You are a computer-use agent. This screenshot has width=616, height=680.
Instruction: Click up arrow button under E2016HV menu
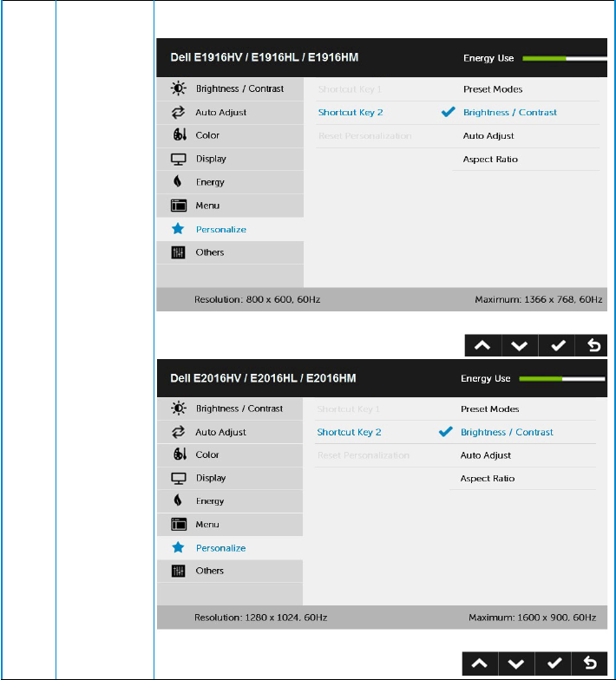[x=481, y=664]
